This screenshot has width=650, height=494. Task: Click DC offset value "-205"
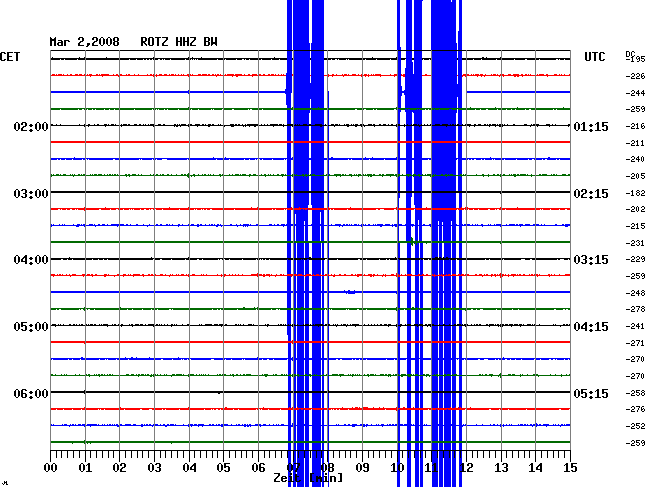click(x=635, y=176)
